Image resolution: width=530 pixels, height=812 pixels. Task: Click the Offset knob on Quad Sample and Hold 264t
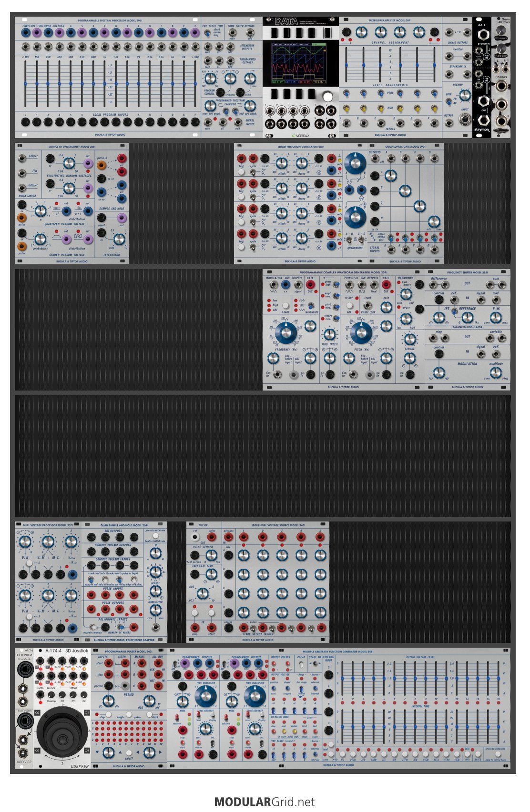155,591
